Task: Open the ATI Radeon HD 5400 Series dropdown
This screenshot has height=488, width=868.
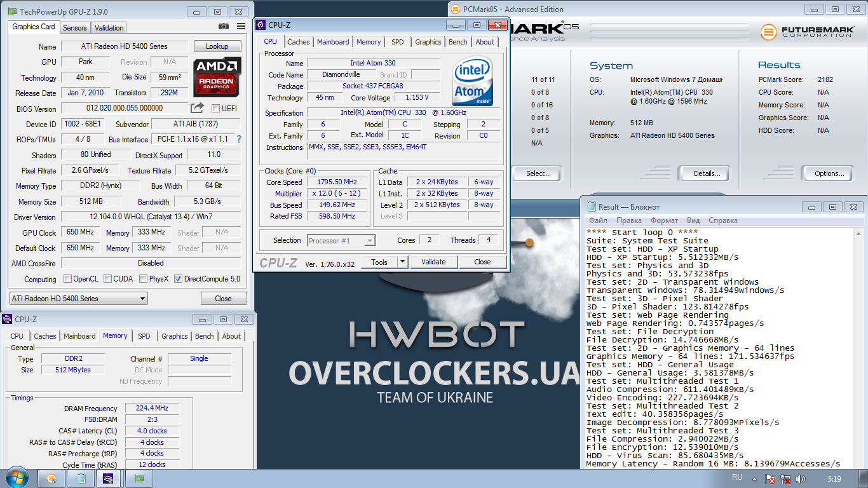Action: click(x=79, y=298)
